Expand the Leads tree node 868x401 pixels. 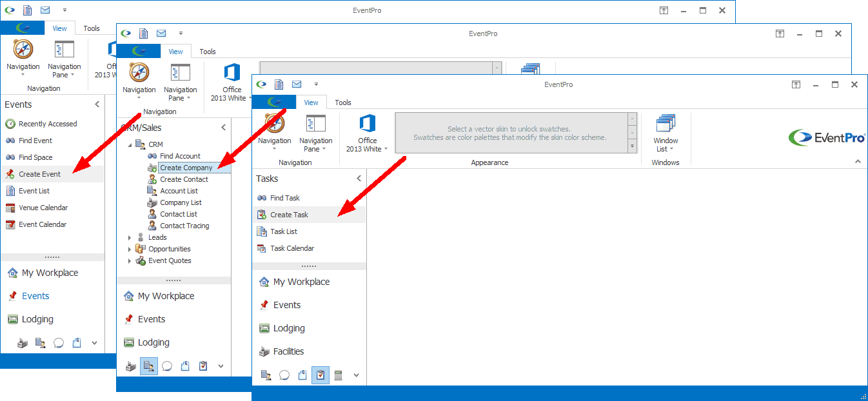point(130,237)
